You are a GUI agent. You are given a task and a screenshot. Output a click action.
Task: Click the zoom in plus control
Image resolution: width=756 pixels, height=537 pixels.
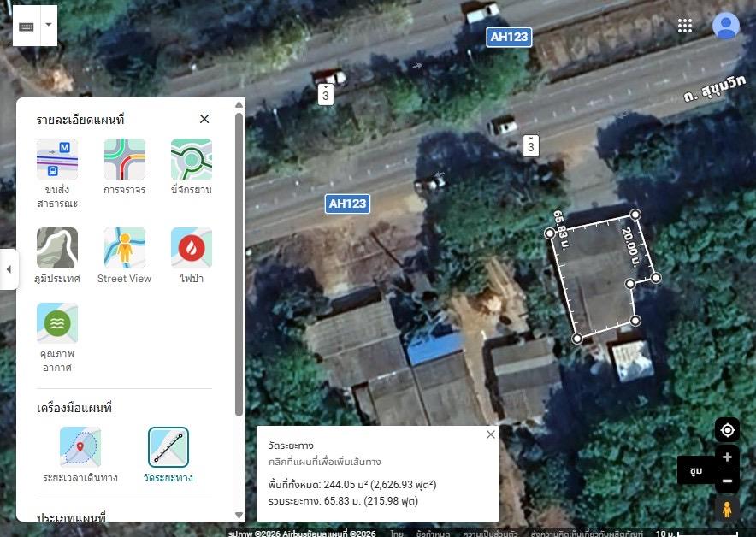[x=726, y=457]
